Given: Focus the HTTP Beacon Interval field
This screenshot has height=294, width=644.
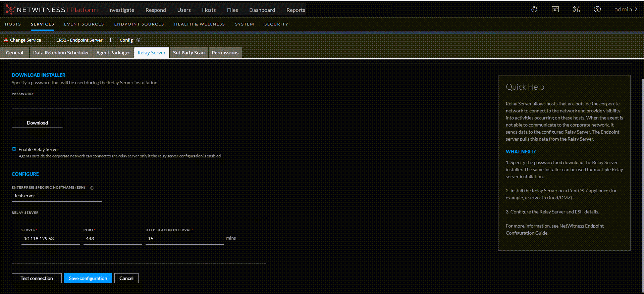Looking at the screenshot, I should point(184,239).
